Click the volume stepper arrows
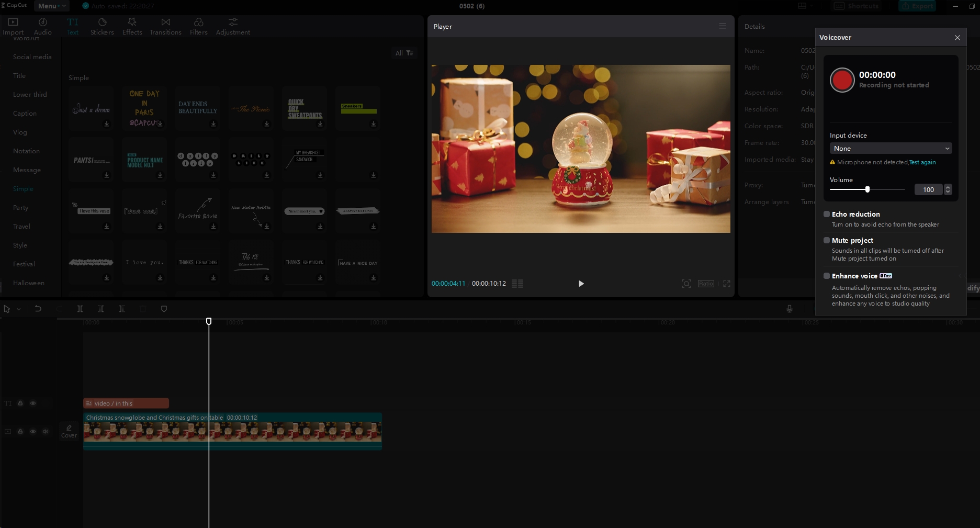The height and width of the screenshot is (528, 980). (x=948, y=189)
